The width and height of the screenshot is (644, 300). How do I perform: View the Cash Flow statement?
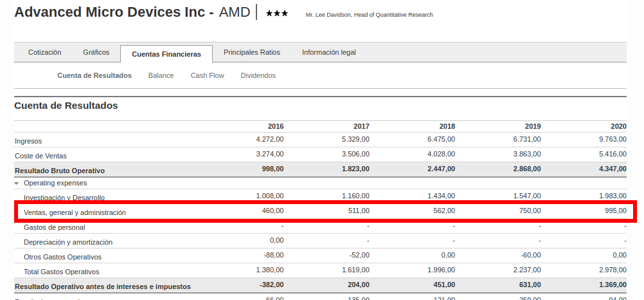click(x=207, y=75)
